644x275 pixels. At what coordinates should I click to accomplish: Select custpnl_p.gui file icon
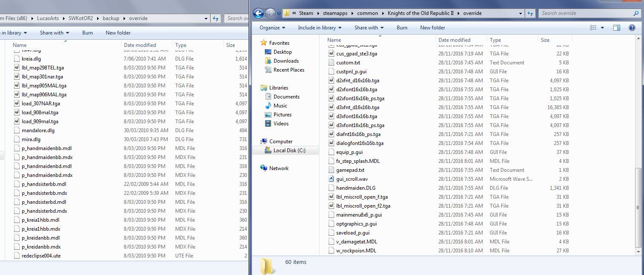(332, 72)
